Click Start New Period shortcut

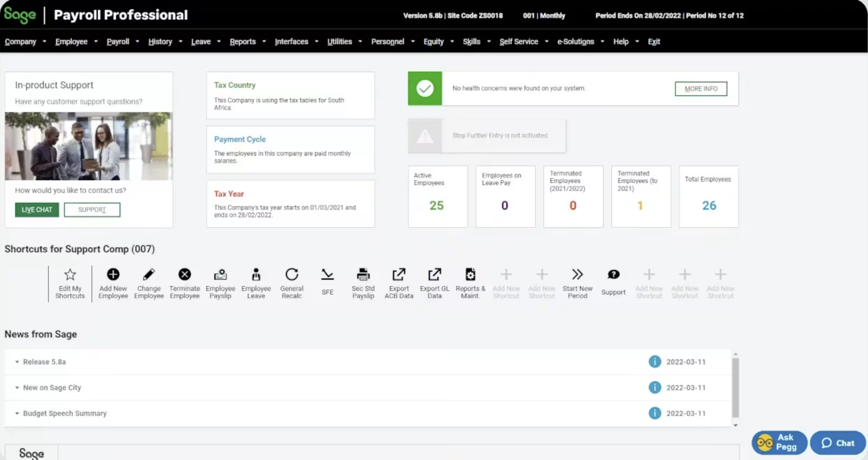pyautogui.click(x=577, y=283)
